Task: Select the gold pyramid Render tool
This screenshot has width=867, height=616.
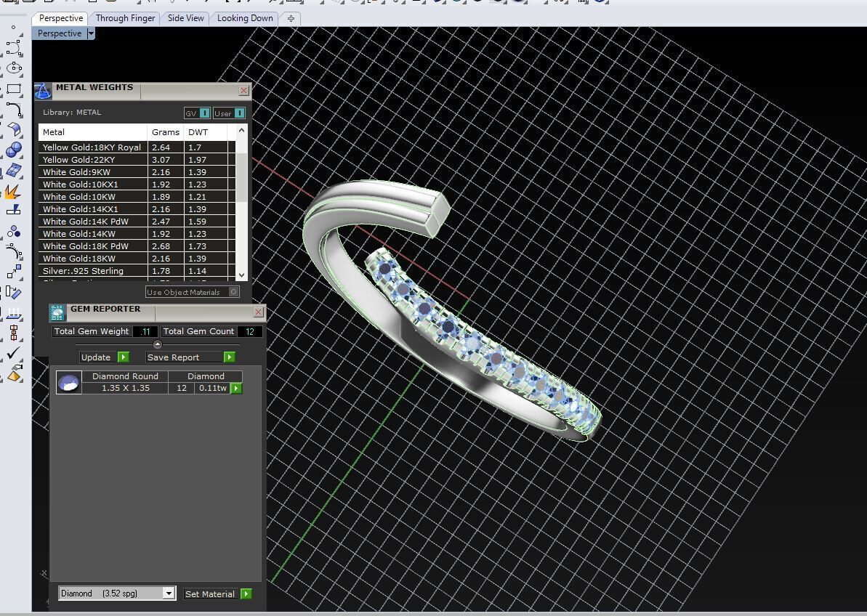Action: pyautogui.click(x=15, y=374)
